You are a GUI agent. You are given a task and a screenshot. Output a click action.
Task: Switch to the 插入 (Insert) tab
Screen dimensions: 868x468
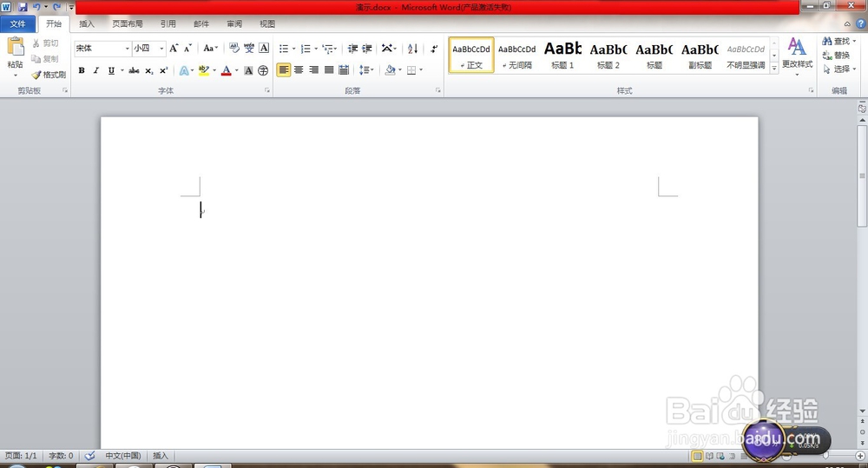click(x=87, y=23)
